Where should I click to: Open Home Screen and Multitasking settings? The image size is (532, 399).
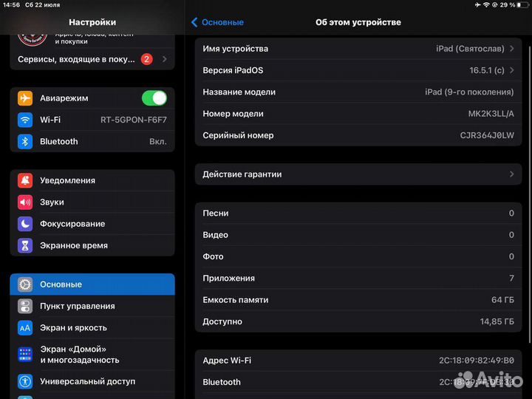pos(92,354)
